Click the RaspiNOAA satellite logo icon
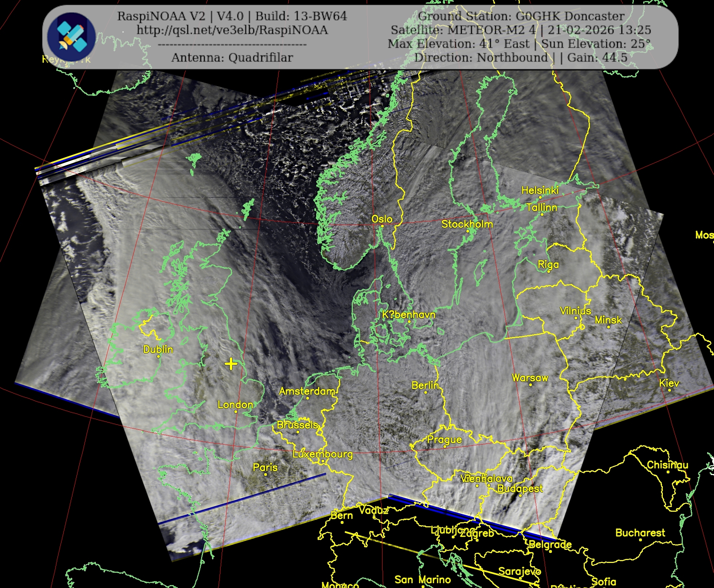 click(72, 36)
